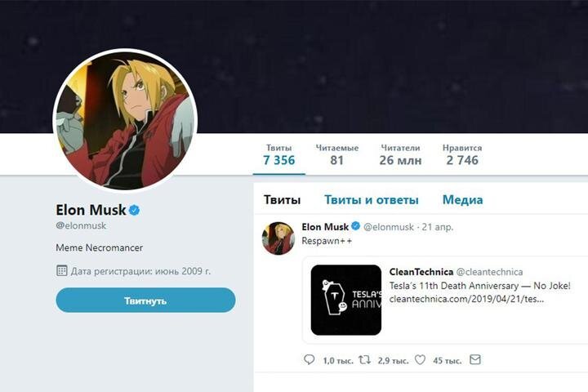Show Нравится 2 746 liked tweets

(462, 154)
